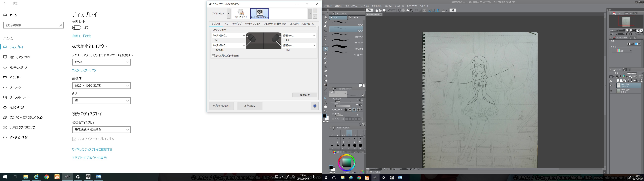
Task: Open the 125% text scaling dropdown
Action: point(101,62)
